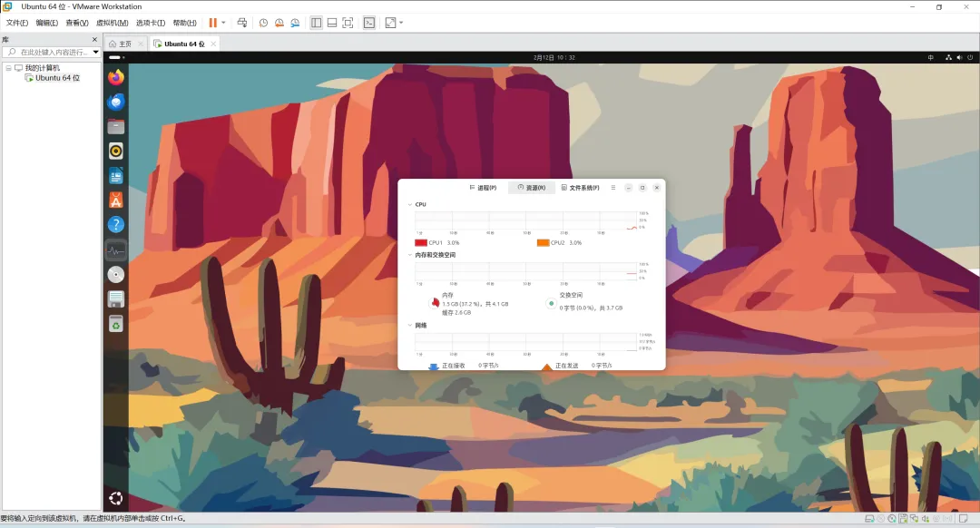Click the 正在接收 blue arrow color button
The image size is (980, 528).
point(433,367)
